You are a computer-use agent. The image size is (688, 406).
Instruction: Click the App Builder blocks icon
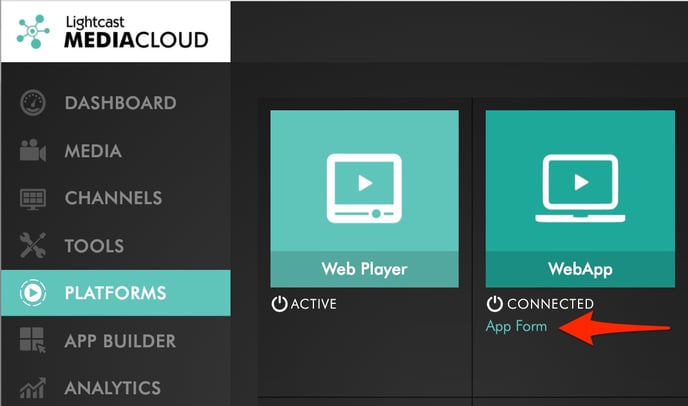click(33, 340)
